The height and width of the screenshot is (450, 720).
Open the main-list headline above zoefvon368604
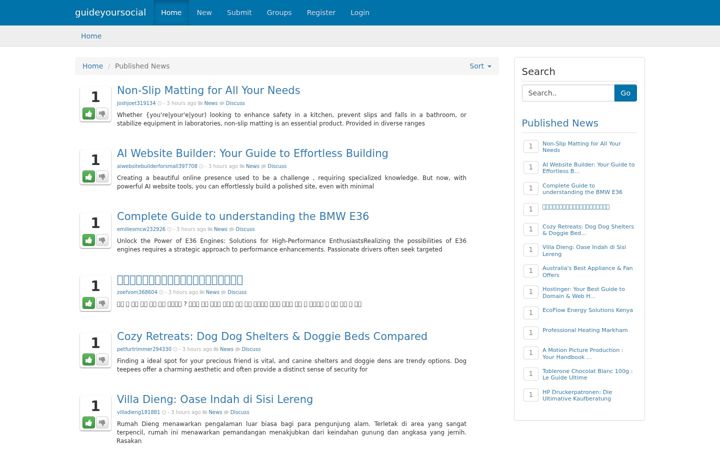click(180, 279)
